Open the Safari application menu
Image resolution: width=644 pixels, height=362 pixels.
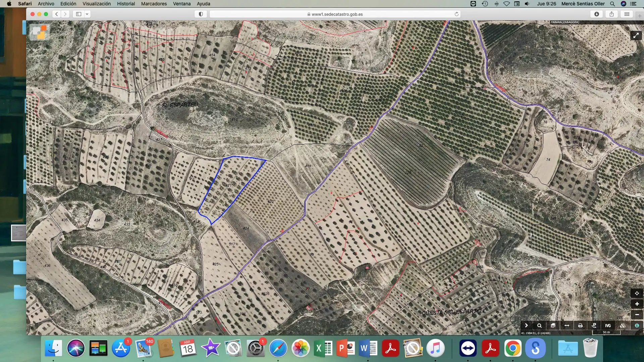pyautogui.click(x=25, y=4)
